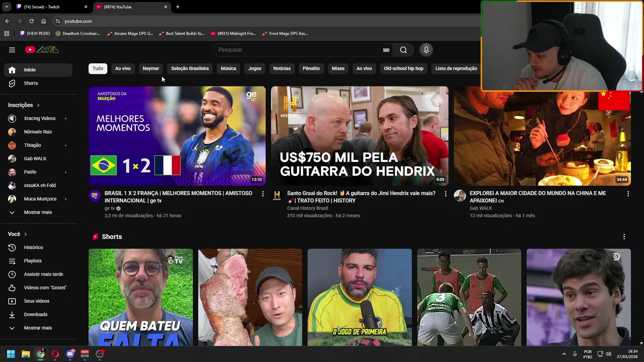
Task: Open the on-screen keyboard in search bar
Action: click(x=386, y=50)
